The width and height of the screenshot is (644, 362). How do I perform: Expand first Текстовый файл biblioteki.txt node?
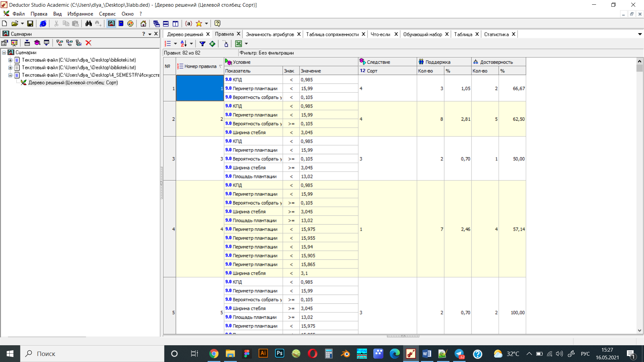(x=10, y=60)
